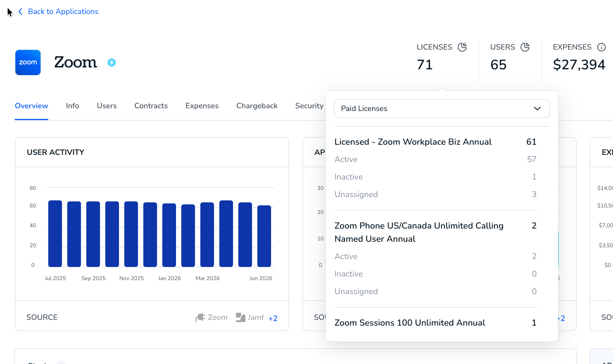Screen dimensions: 613x364
Task: Click the Zoom source plug icon
Action: tap(200, 317)
